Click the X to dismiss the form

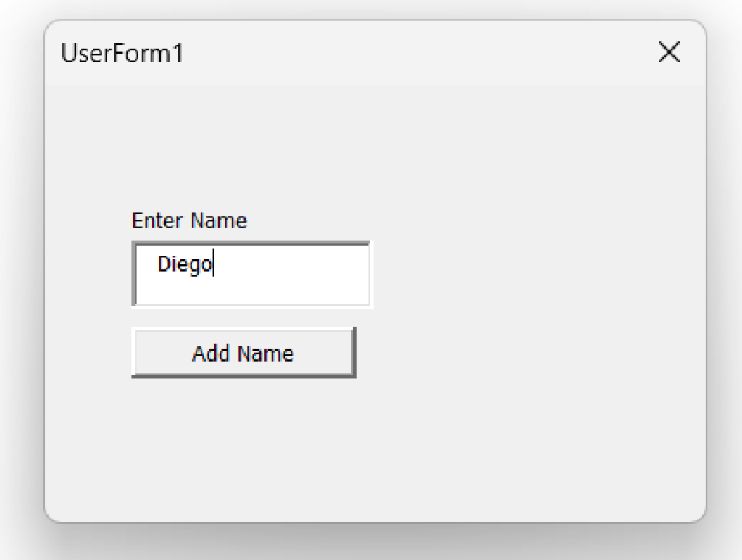(x=668, y=52)
